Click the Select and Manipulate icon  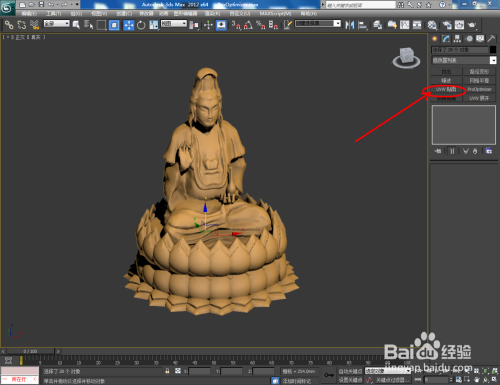208,25
